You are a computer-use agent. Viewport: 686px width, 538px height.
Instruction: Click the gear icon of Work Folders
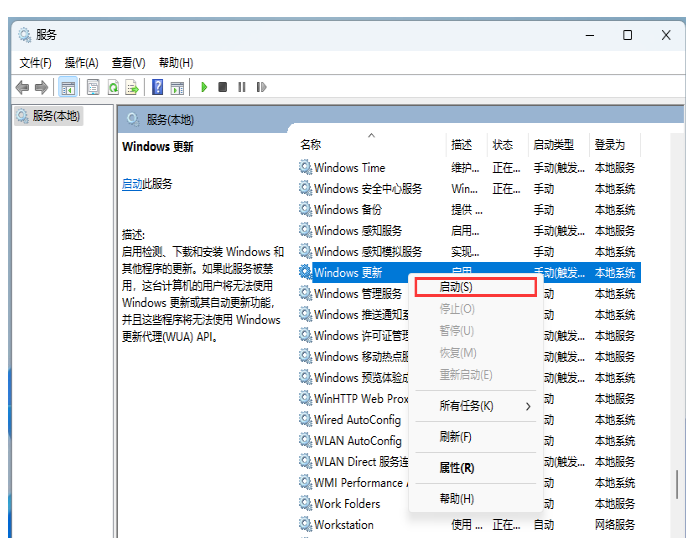pyautogui.click(x=305, y=503)
